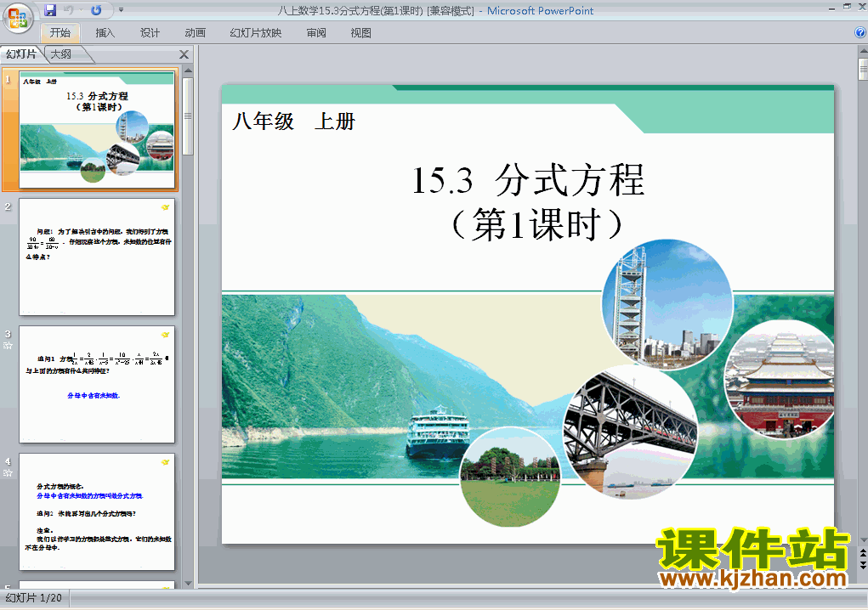
Task: Go to next slide with double-down arrow
Action: pos(863,565)
